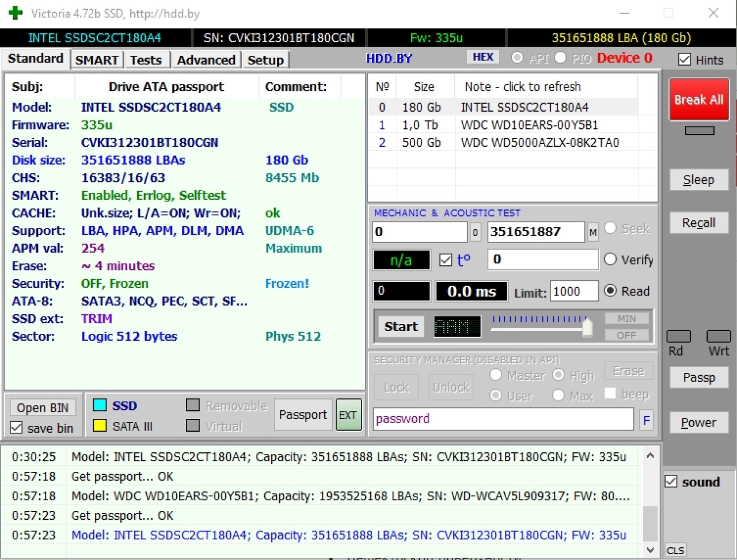
Task: Click the CLS clear log button
Action: (x=675, y=550)
